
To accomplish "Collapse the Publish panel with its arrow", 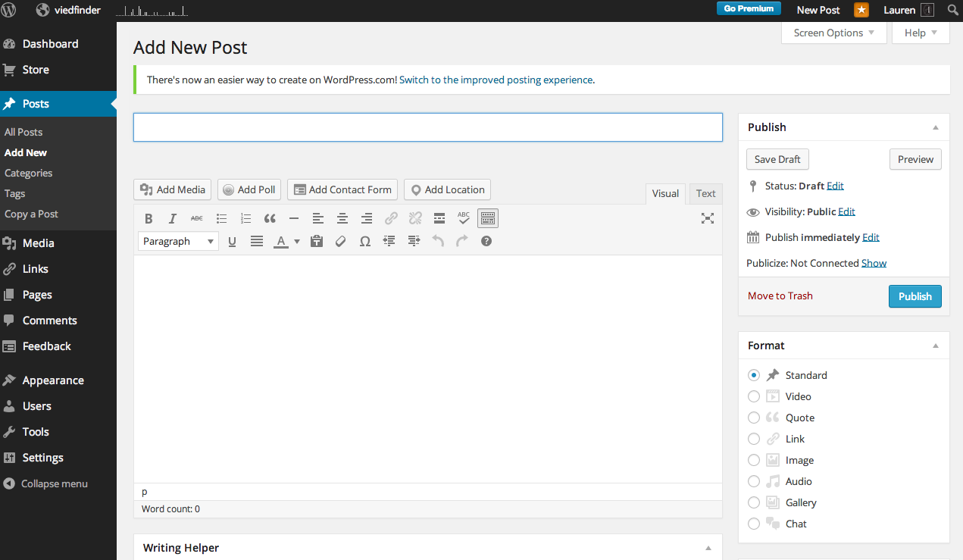I will pyautogui.click(x=935, y=127).
